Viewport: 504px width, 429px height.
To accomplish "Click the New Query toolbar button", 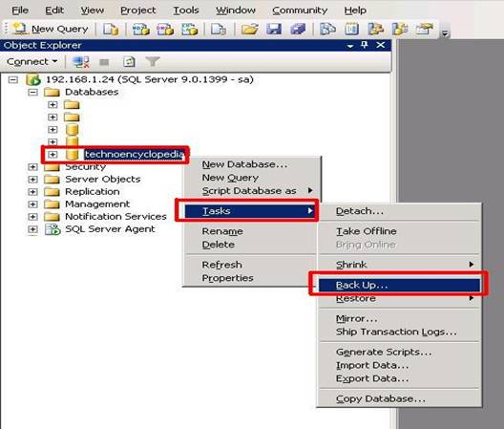I will [51, 29].
